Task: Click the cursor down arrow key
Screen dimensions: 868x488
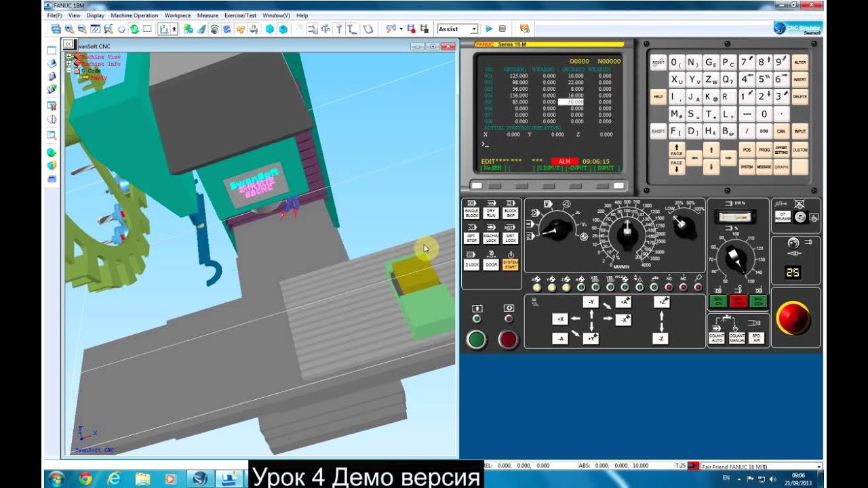Action: [711, 167]
